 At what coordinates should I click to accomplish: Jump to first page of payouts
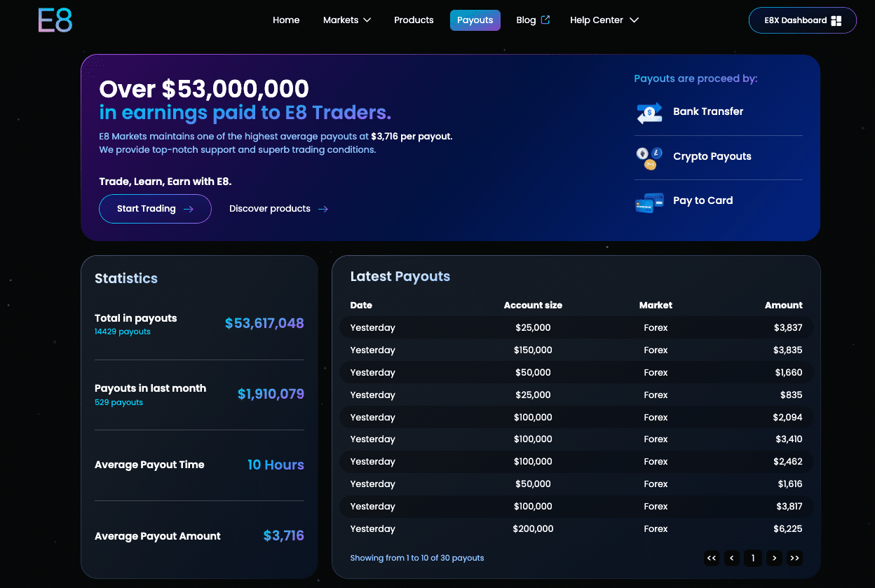click(712, 558)
